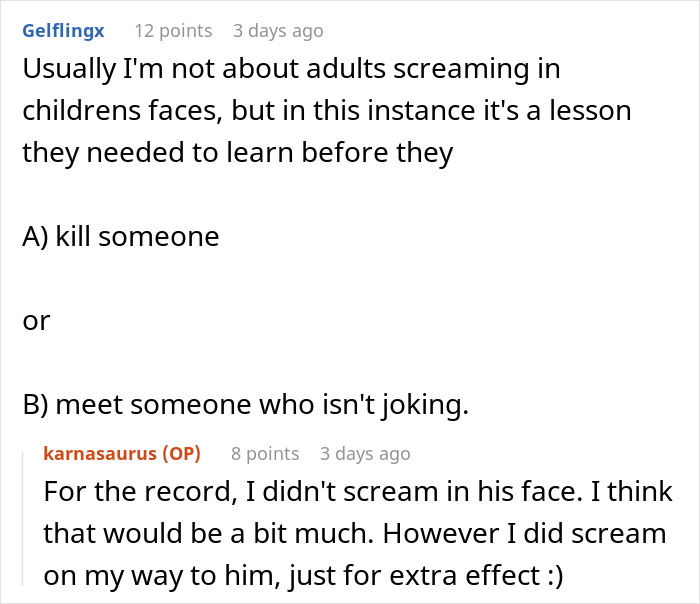This screenshot has height=604, width=700.
Task: Click the "(OP)" badge beside karnasaurus
Action: click(181, 454)
